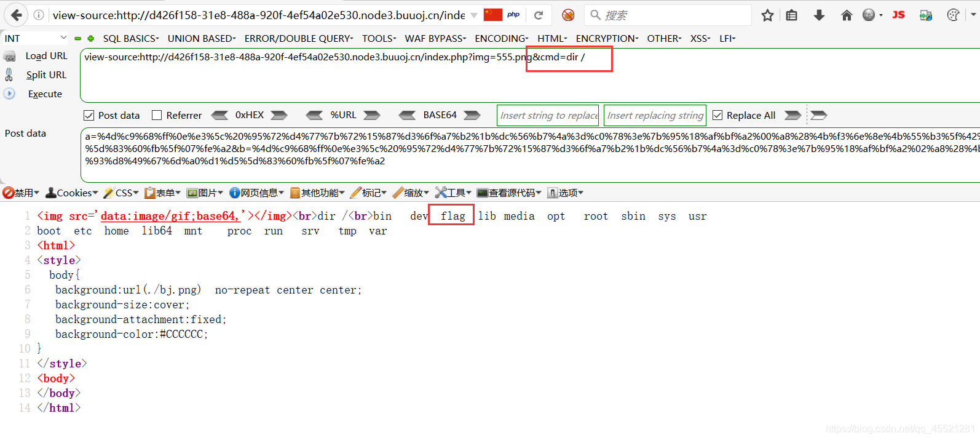URL-decode with arrow left of %URL
The image size is (980, 440).
[314, 115]
